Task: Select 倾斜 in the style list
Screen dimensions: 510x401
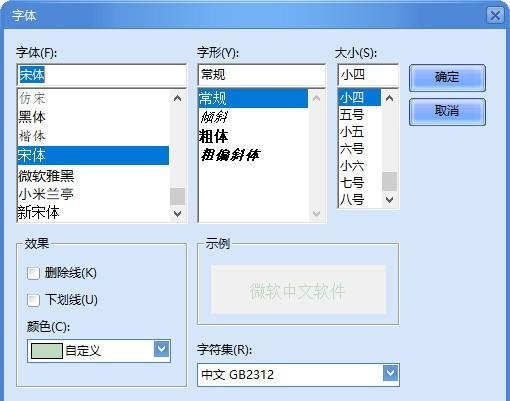Action: tap(253, 117)
